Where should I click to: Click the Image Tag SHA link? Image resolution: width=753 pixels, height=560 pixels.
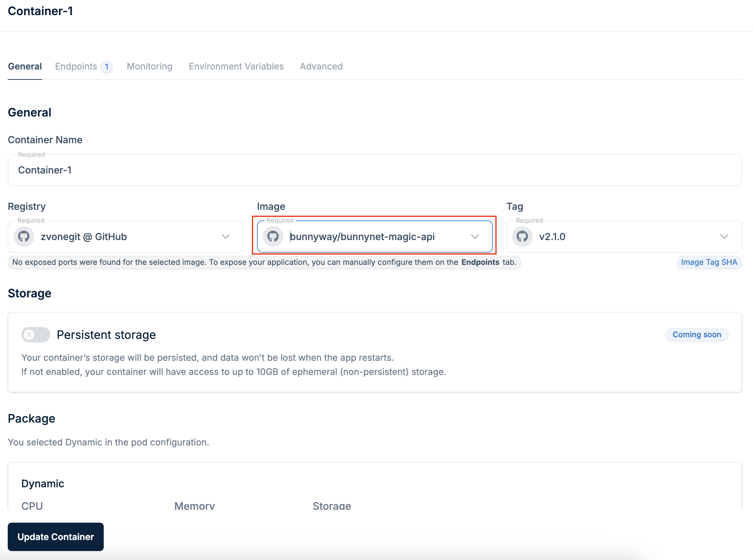point(709,262)
